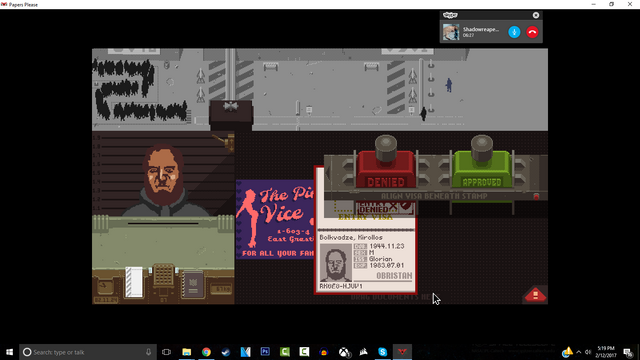Click the Cortana search box

[87, 352]
